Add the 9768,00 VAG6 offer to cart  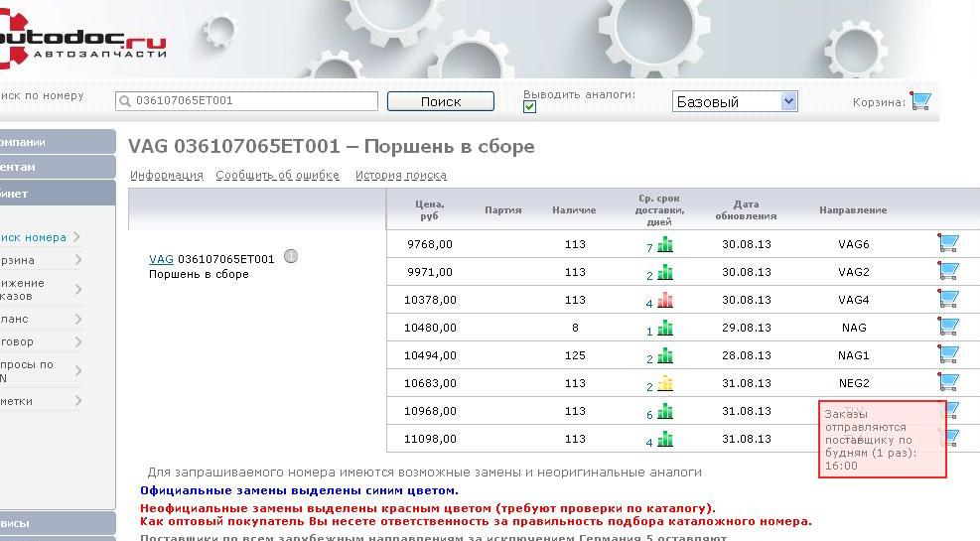(947, 243)
